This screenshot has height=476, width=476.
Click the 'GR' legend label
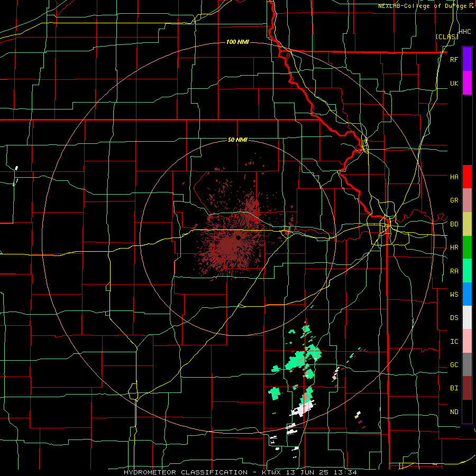pyautogui.click(x=454, y=200)
